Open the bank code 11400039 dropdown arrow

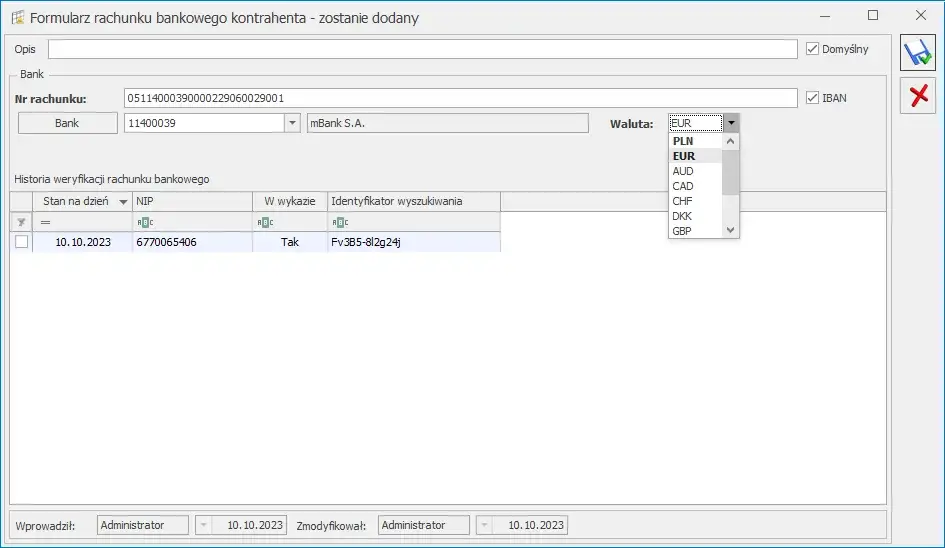pos(292,123)
